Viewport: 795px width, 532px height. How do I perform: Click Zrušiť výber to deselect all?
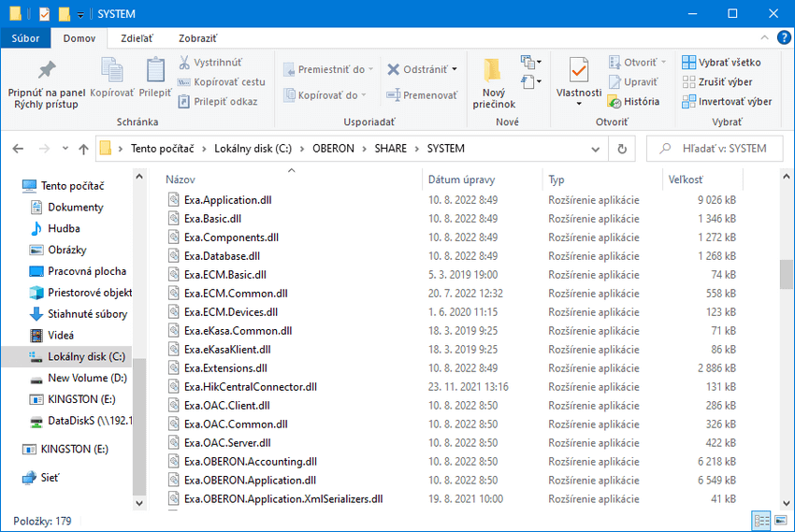688,82
